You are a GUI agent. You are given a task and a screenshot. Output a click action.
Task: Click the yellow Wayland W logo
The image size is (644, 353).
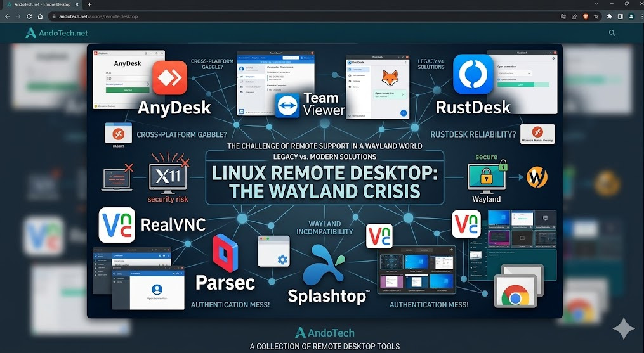point(537,177)
